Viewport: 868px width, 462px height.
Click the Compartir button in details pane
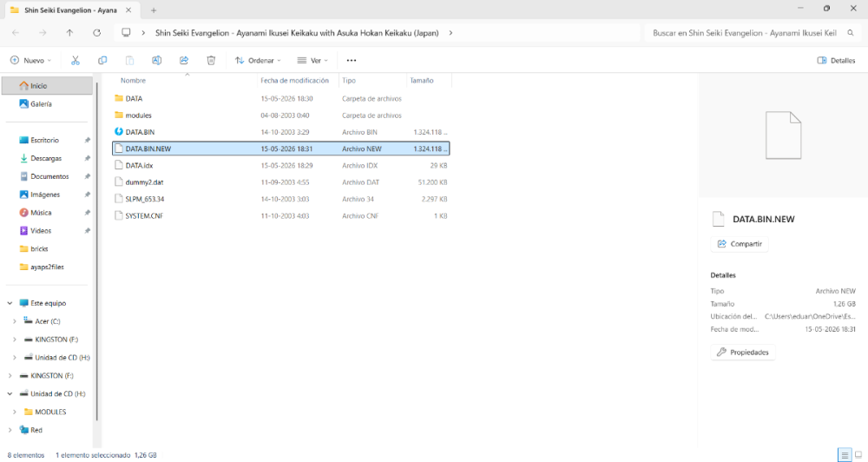[x=740, y=244]
